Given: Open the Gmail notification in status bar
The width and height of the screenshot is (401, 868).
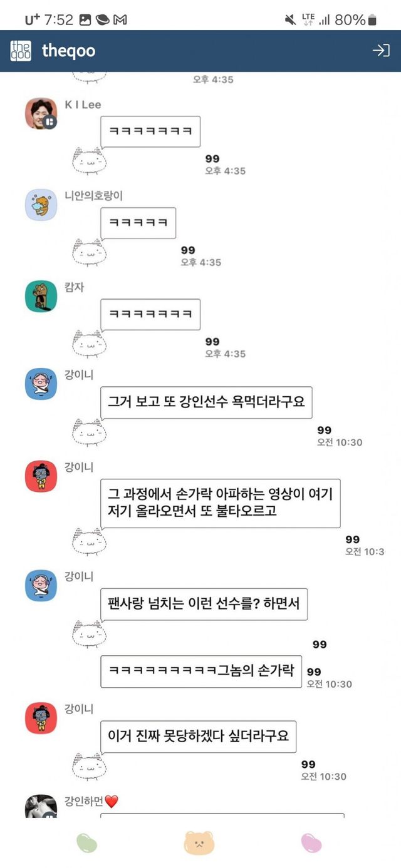Looking at the screenshot, I should point(120,20).
